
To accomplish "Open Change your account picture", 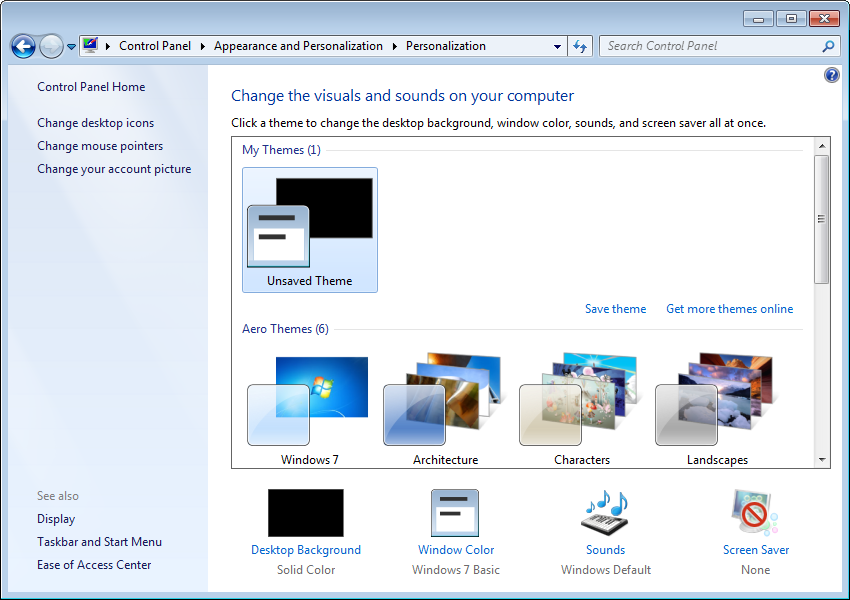I will coord(114,169).
